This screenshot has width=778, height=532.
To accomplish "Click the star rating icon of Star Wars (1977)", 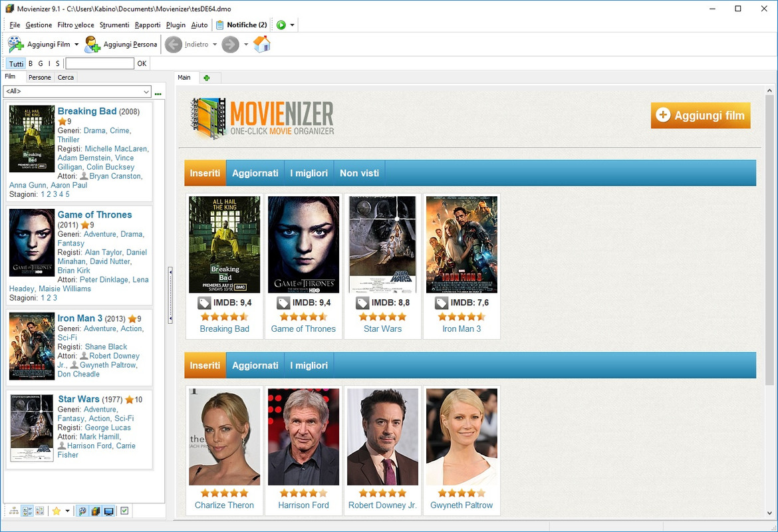I will point(130,400).
